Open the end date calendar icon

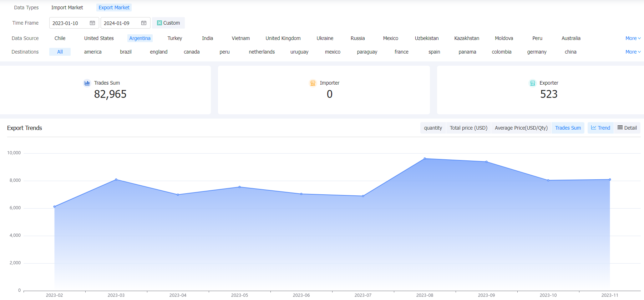[144, 23]
